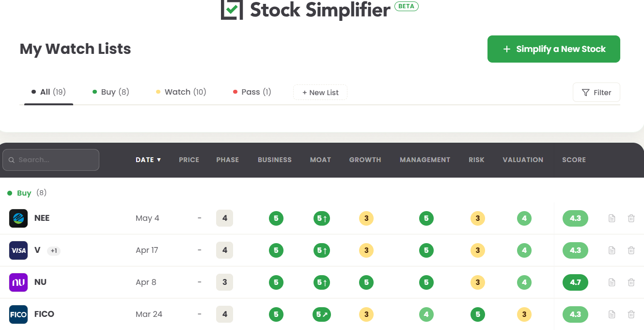Open the notes icon for V
This screenshot has width=644, height=330.
coord(612,250)
